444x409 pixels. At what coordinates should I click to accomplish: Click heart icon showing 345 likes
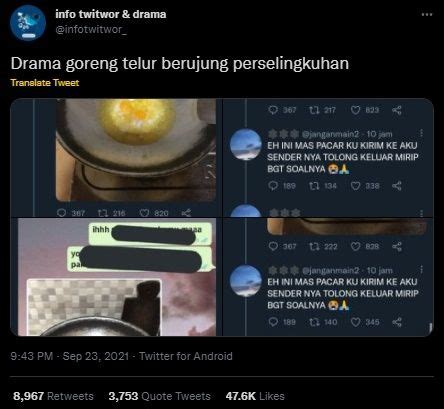[356, 322]
